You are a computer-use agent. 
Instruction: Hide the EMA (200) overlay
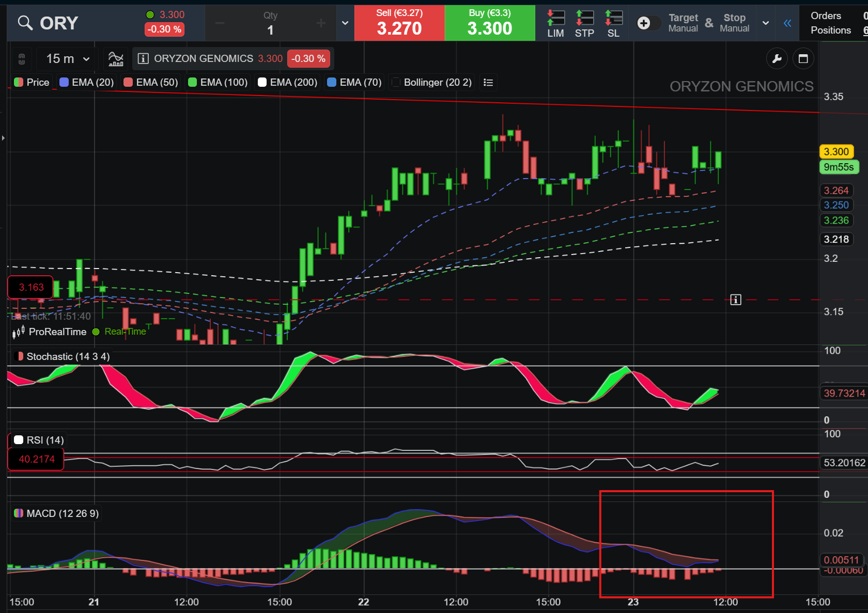[x=261, y=82]
